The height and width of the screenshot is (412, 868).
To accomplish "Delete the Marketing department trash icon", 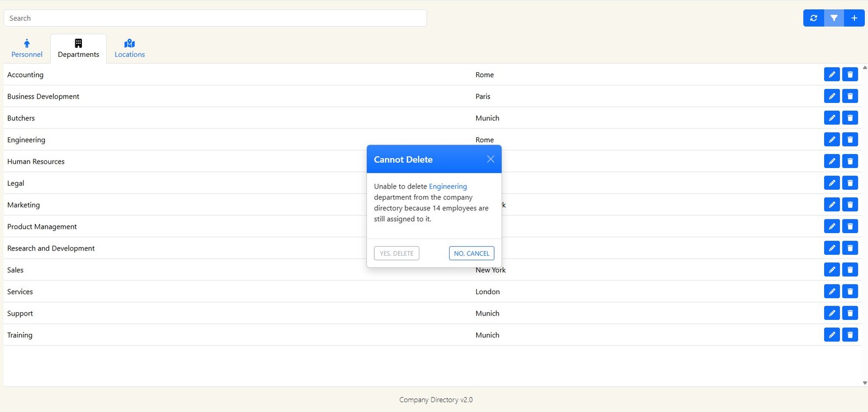I will (x=850, y=204).
